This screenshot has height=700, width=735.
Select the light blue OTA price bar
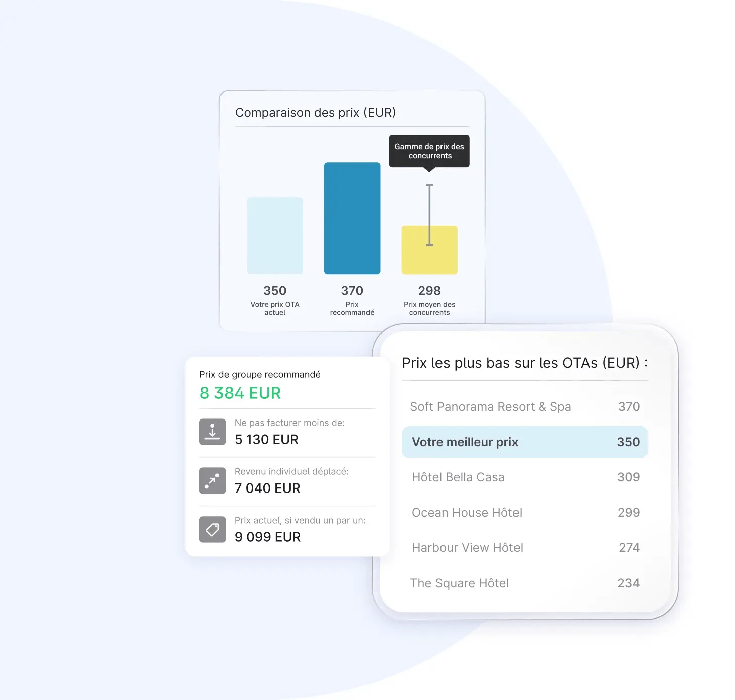[x=275, y=236]
